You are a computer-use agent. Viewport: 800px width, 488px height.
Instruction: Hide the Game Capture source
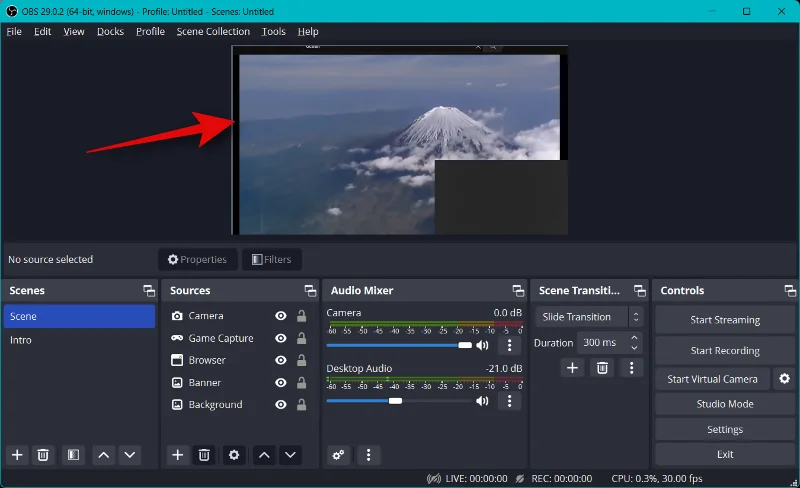click(281, 338)
